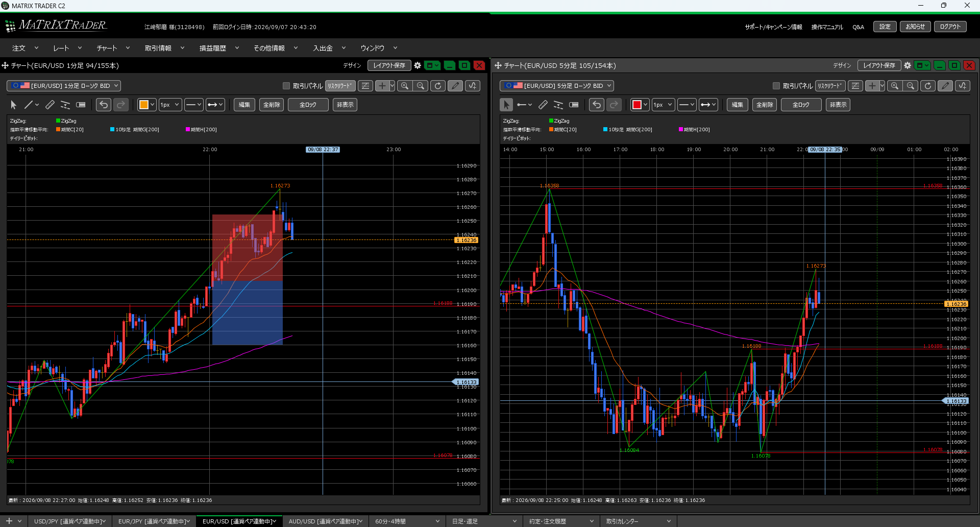Open the red color swatch in 5分足 chart
Viewport: 980px width, 527px height.
(640, 105)
